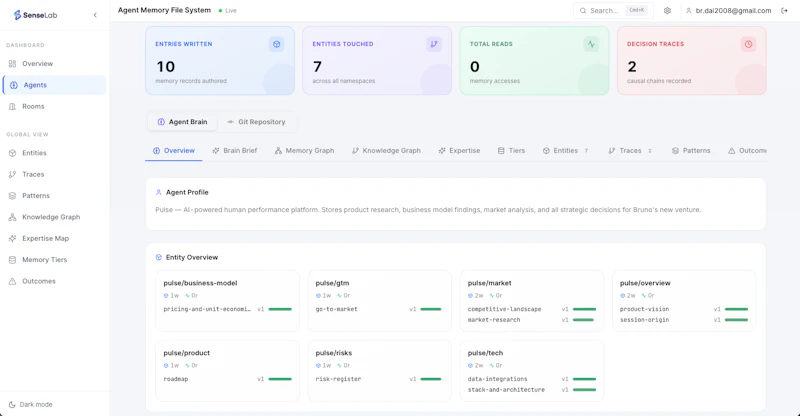Open the pulse/tech entity card
This screenshot has width=800, height=416.
point(532,371)
